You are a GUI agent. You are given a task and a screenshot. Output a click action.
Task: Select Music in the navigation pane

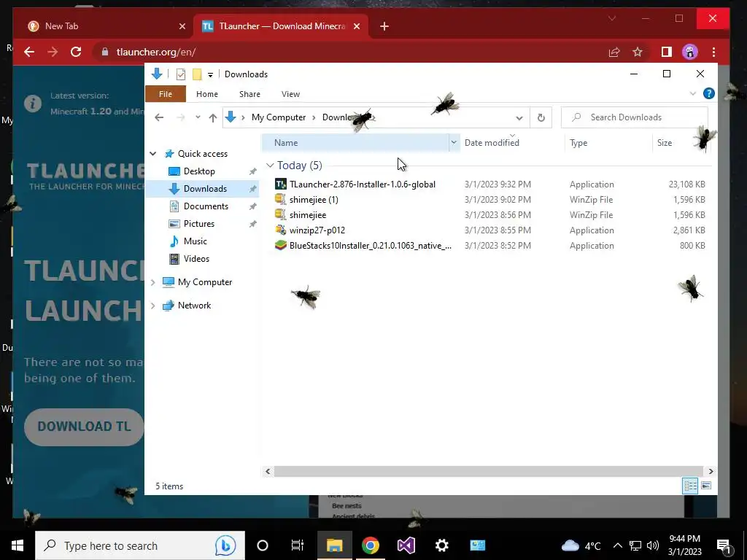coord(195,241)
